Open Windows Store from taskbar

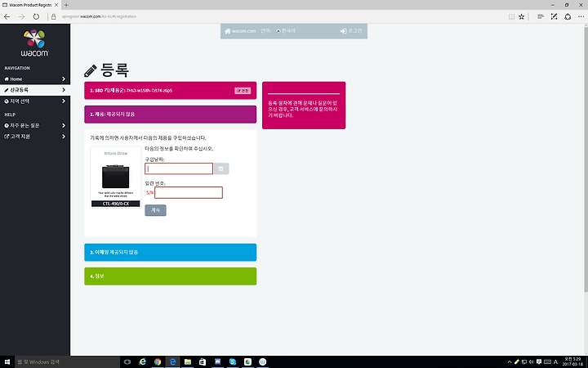click(x=203, y=362)
